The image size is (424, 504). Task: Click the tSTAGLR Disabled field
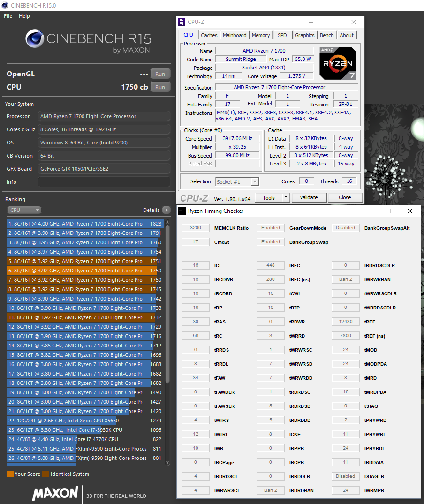tap(346, 476)
